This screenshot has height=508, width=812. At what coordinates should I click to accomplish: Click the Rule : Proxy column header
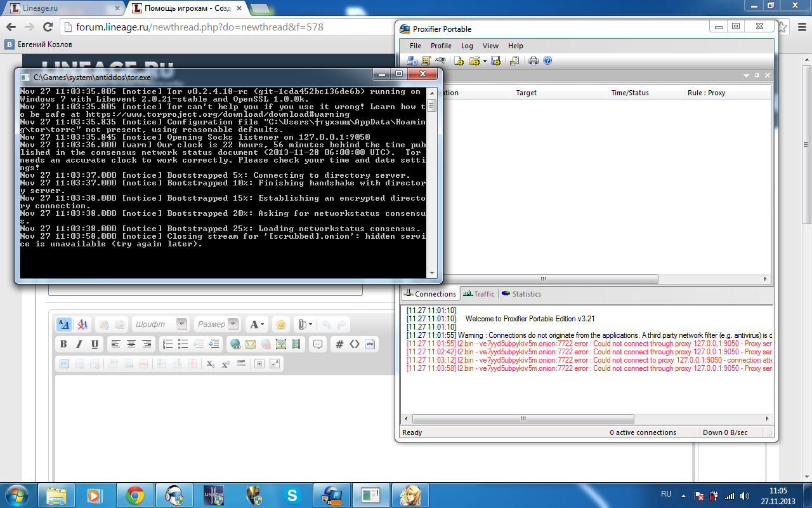click(x=728, y=93)
